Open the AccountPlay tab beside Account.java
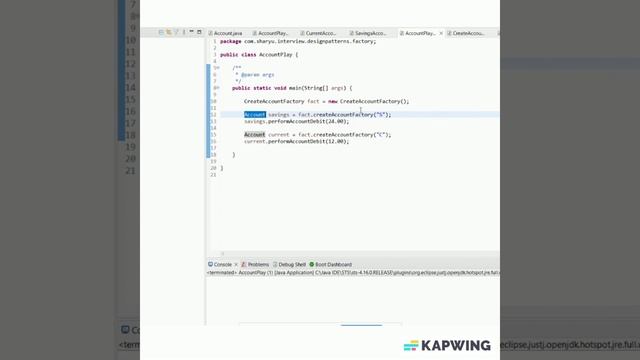The width and height of the screenshot is (640, 360). 270,33
